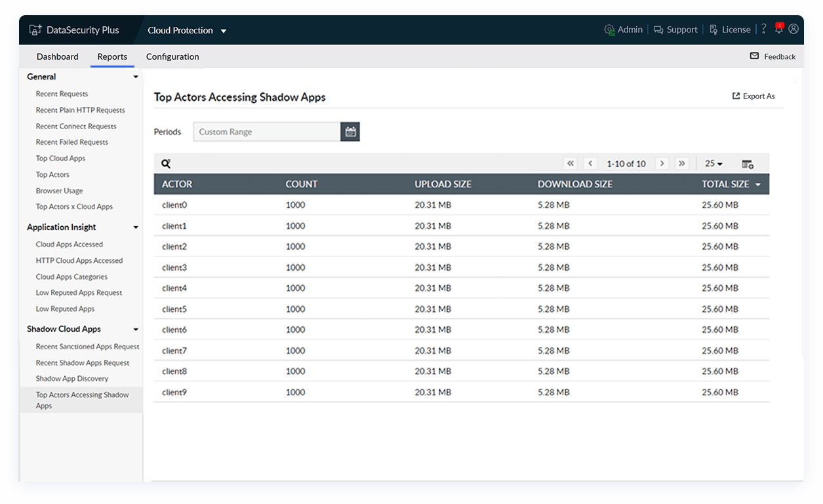Change rows per page from 25
The height and width of the screenshot is (504, 823).
pos(713,164)
